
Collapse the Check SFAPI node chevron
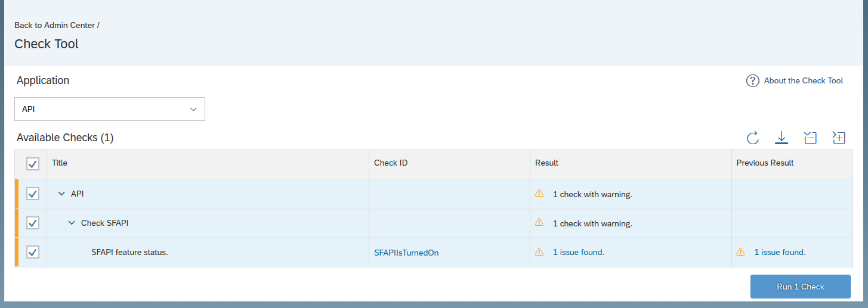[72, 223]
